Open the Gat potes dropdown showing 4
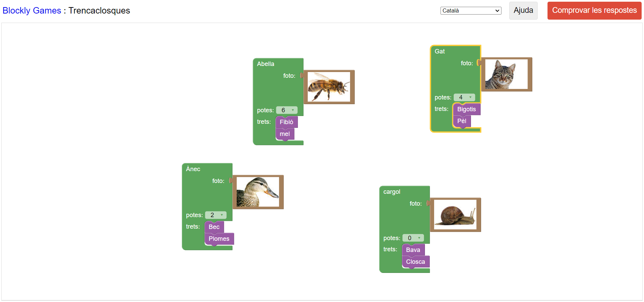 point(464,97)
